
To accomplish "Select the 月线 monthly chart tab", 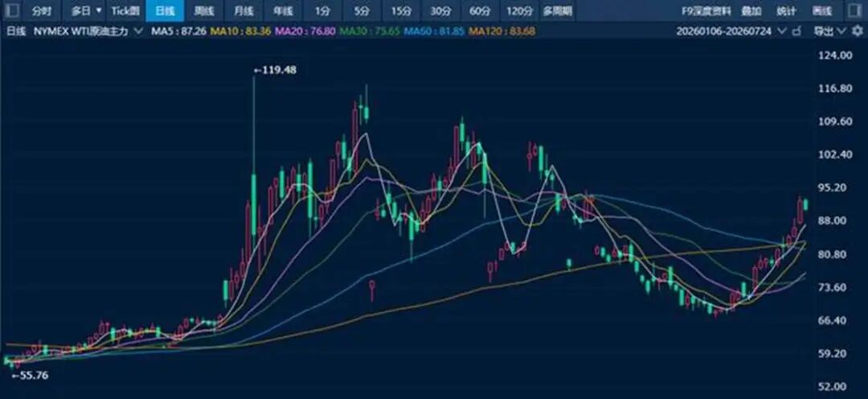I will pyautogui.click(x=243, y=10).
